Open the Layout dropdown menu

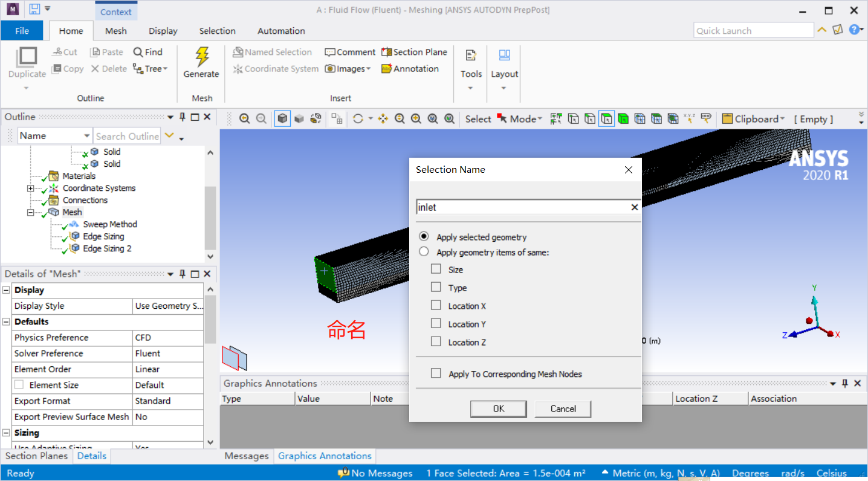pos(504,88)
